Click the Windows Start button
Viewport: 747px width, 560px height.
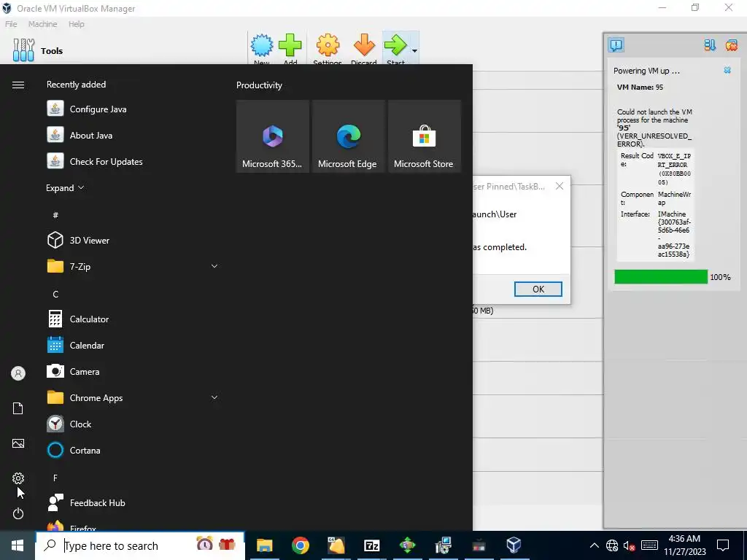pyautogui.click(x=18, y=545)
